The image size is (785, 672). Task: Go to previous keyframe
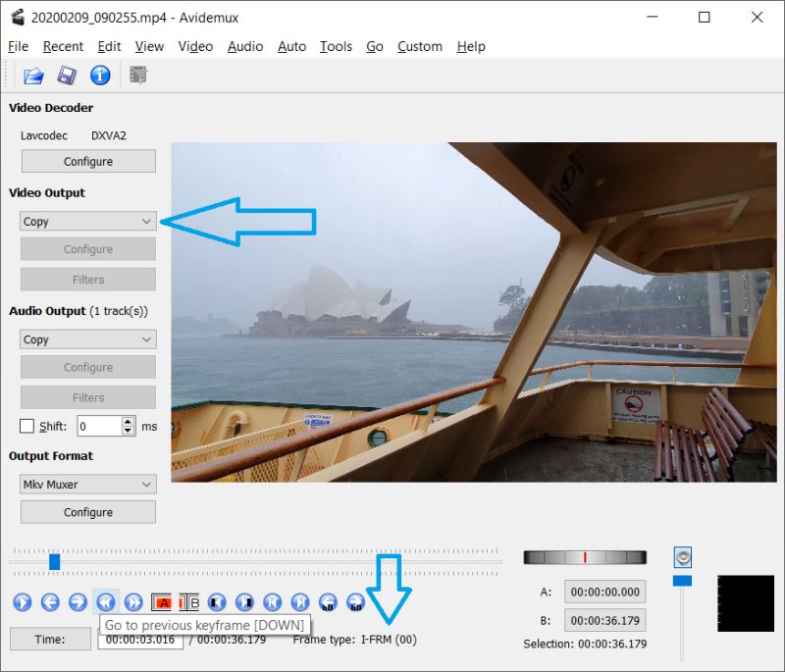(105, 602)
